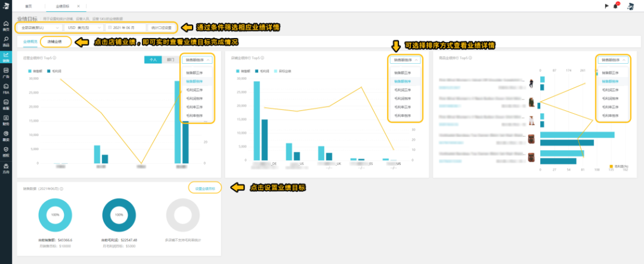
Task: Click the 统计口径设置 button
Action: pos(161,27)
